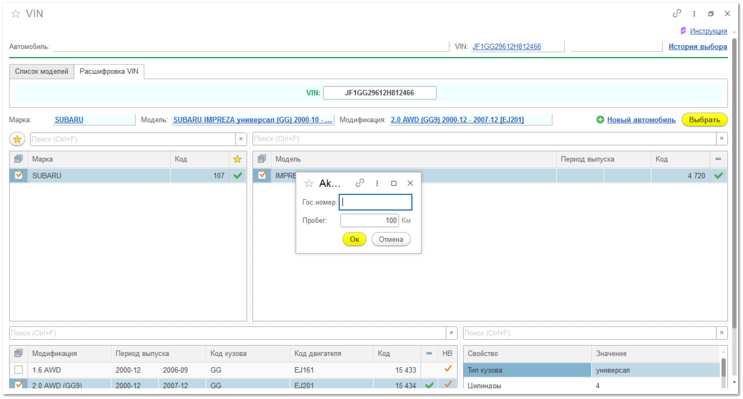Image resolution: width=743 pixels, height=399 pixels.
Task: Click minus icon in model table header
Action: tap(718, 159)
